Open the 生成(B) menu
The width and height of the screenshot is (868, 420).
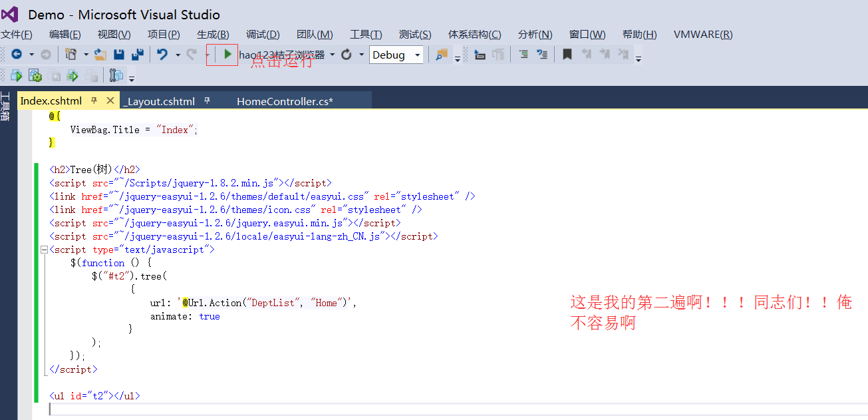tap(213, 35)
